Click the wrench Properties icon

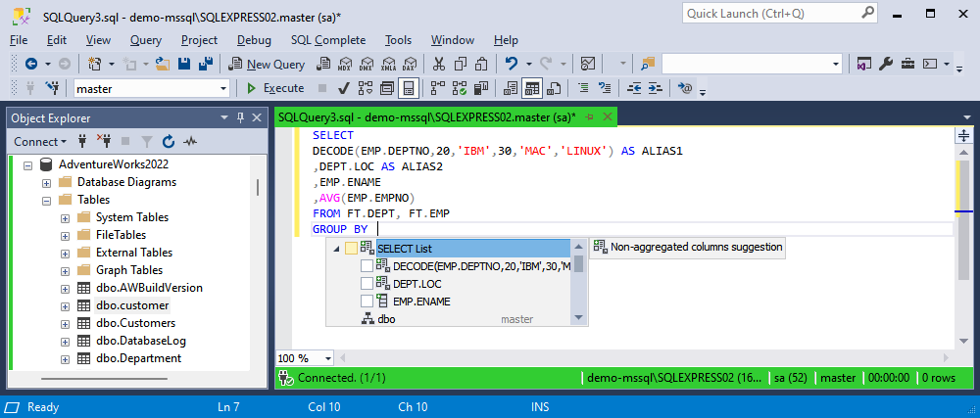[885, 64]
